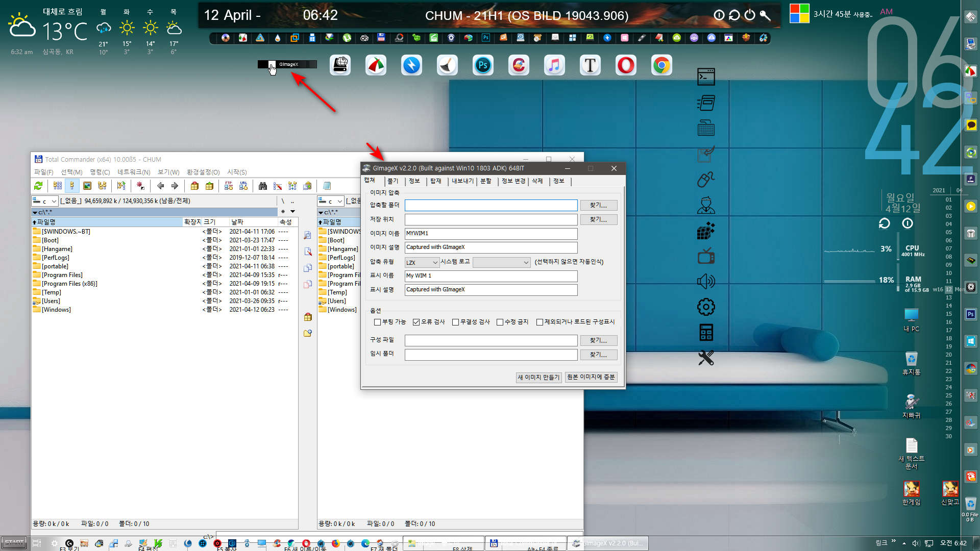
Task: Click 찾기... button for 구성 파일
Action: click(598, 340)
